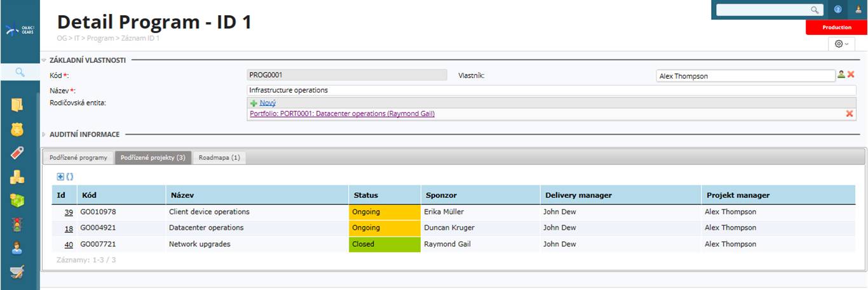This screenshot has width=868, height=290.
Task: Open the traffic light sidebar icon
Action: [x=17, y=224]
